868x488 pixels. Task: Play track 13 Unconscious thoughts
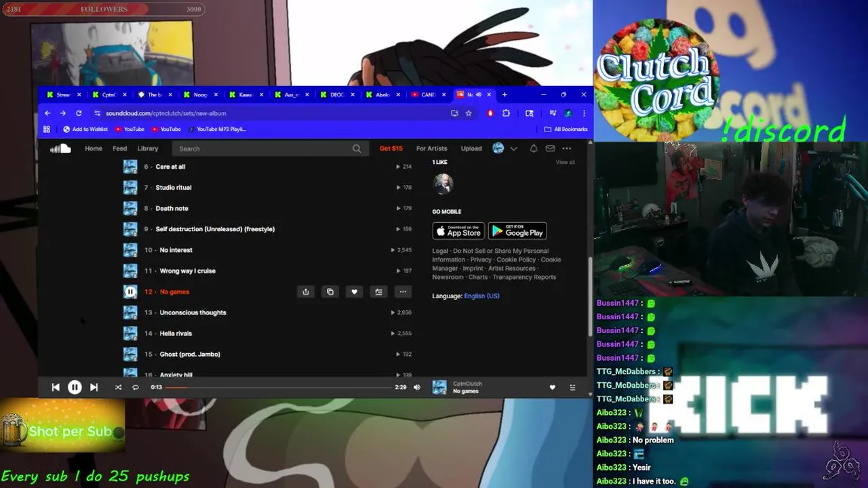click(x=193, y=312)
